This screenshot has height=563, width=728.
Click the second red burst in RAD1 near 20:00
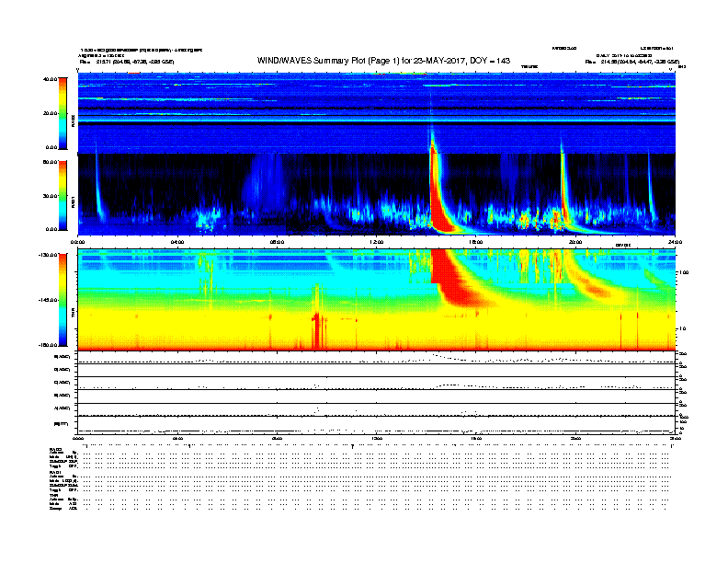[x=564, y=190]
